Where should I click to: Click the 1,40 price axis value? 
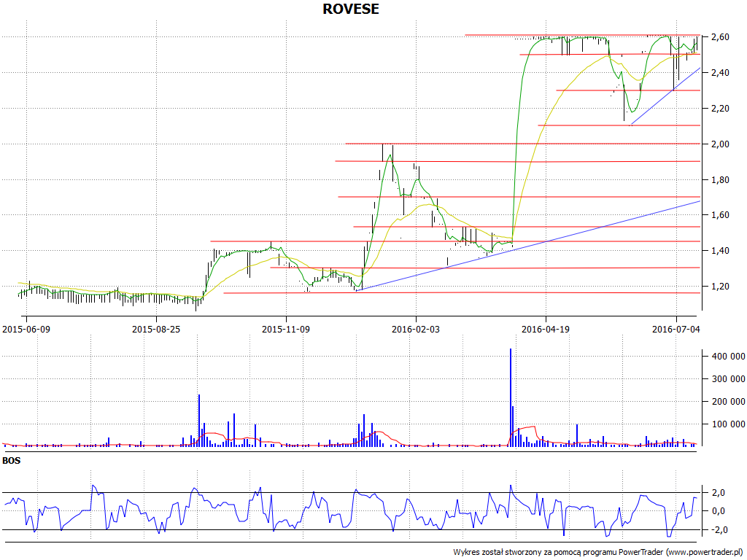[720, 251]
